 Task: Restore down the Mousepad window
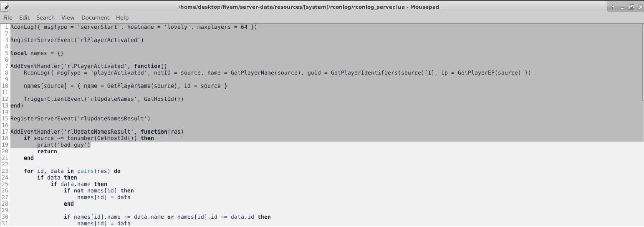tap(631, 7)
